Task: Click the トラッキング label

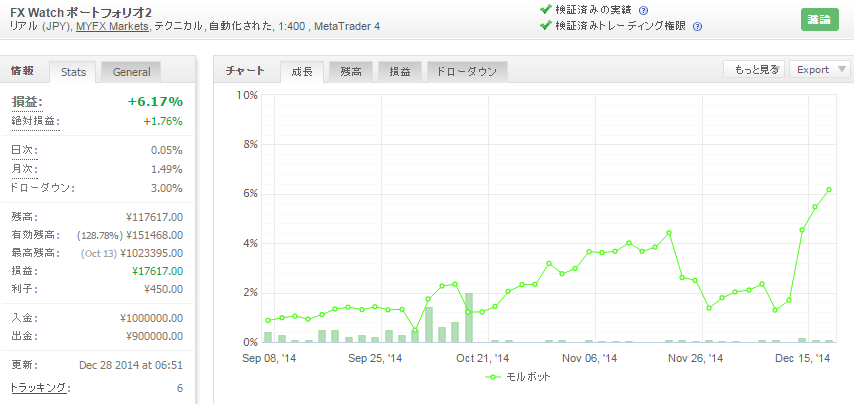Action: point(40,388)
